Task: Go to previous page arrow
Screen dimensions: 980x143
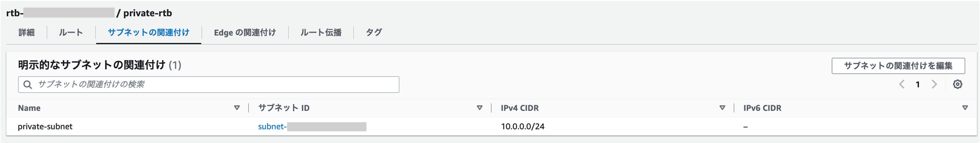Action: 902,84
